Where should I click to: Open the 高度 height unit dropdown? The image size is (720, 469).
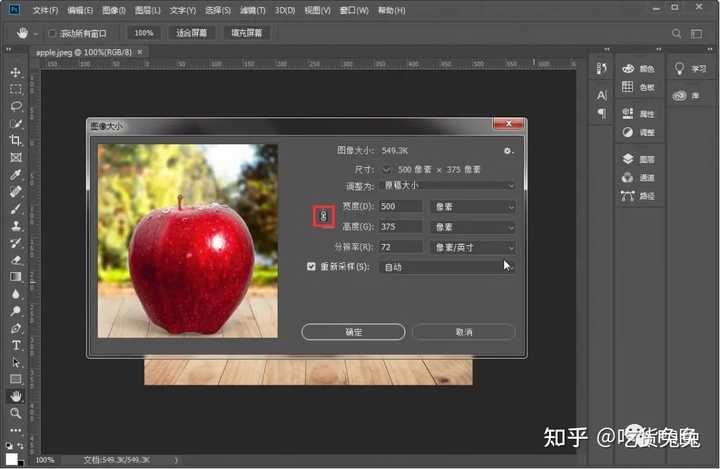coord(473,227)
